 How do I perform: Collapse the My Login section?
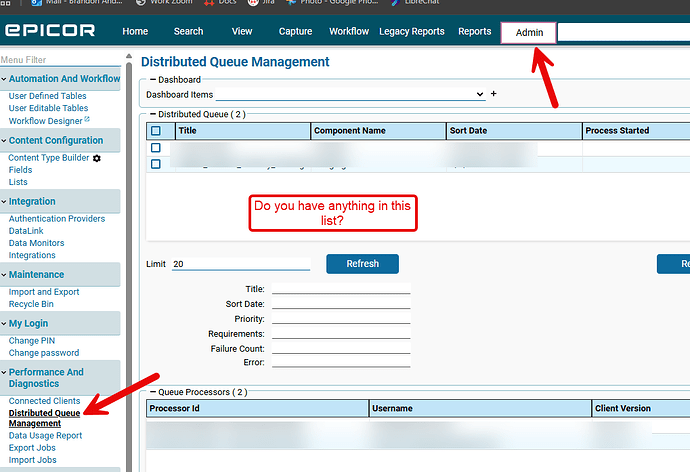[x=4, y=324]
